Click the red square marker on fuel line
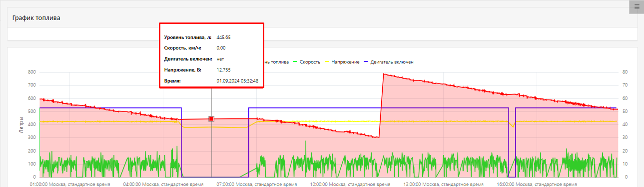The height and width of the screenshot is (187, 644). point(211,118)
